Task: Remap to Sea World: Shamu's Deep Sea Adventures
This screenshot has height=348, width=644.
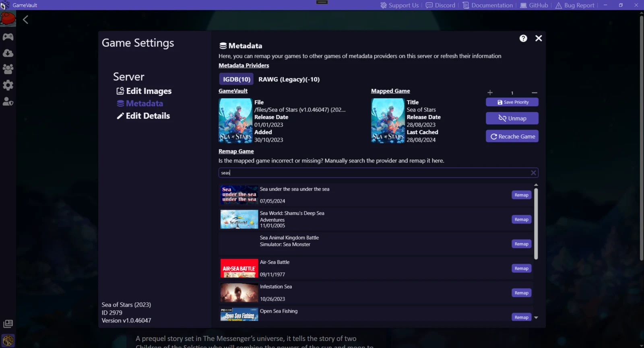Action: pyautogui.click(x=521, y=220)
